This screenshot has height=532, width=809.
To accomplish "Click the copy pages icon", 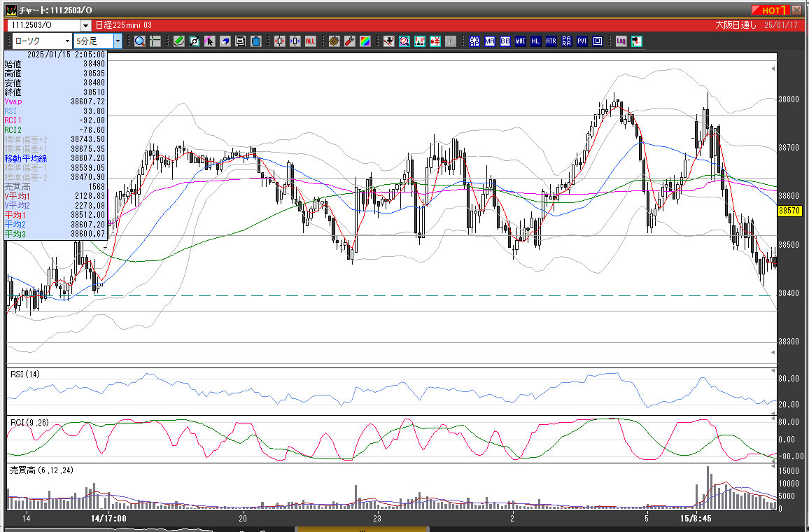I will [x=241, y=41].
